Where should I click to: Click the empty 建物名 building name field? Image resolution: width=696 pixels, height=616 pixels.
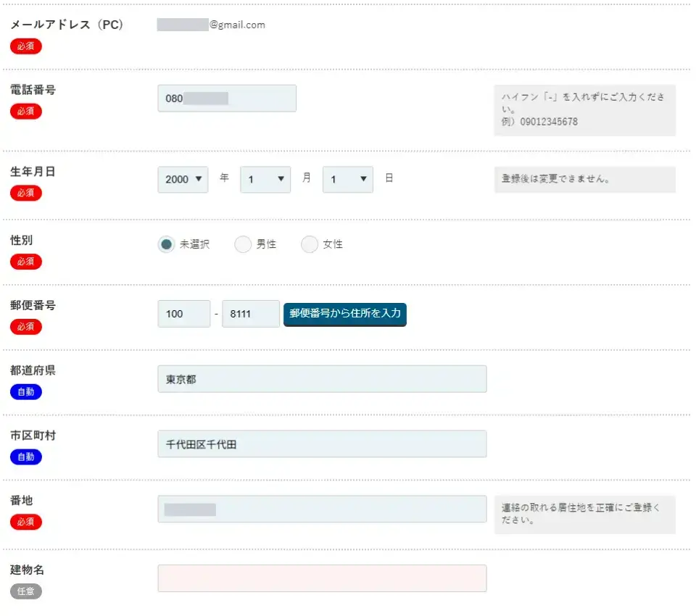coord(322,578)
